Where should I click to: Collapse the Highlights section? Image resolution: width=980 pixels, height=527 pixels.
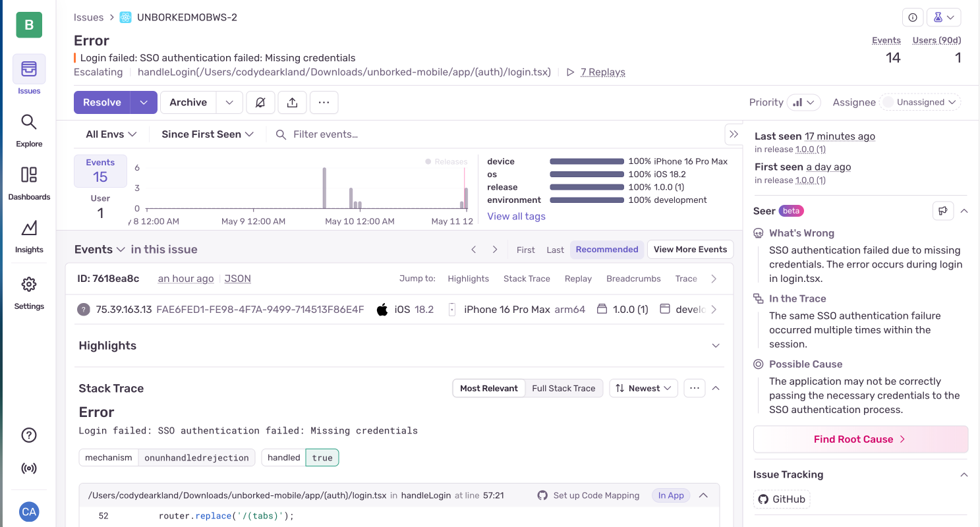(x=716, y=346)
